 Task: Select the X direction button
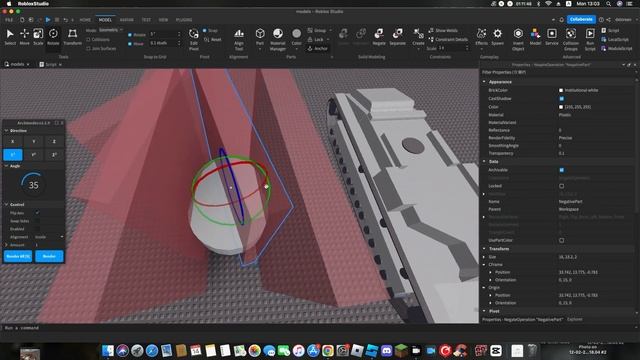13,141
